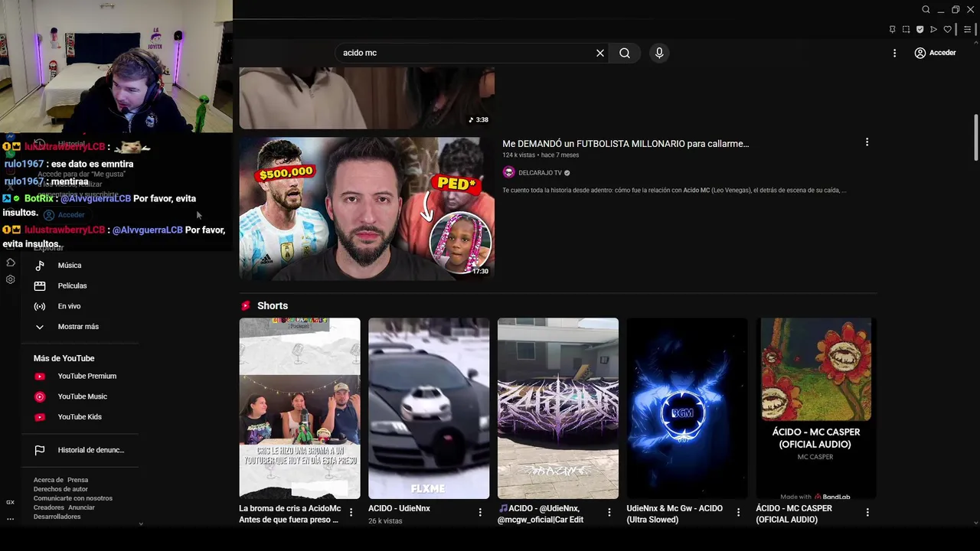Open the ACIDO - UdieNnx Bugatti short

click(x=429, y=408)
